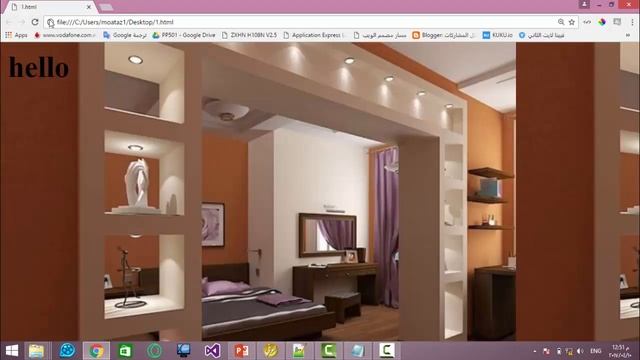
Task: Open the Chrome menu button
Action: point(633,22)
